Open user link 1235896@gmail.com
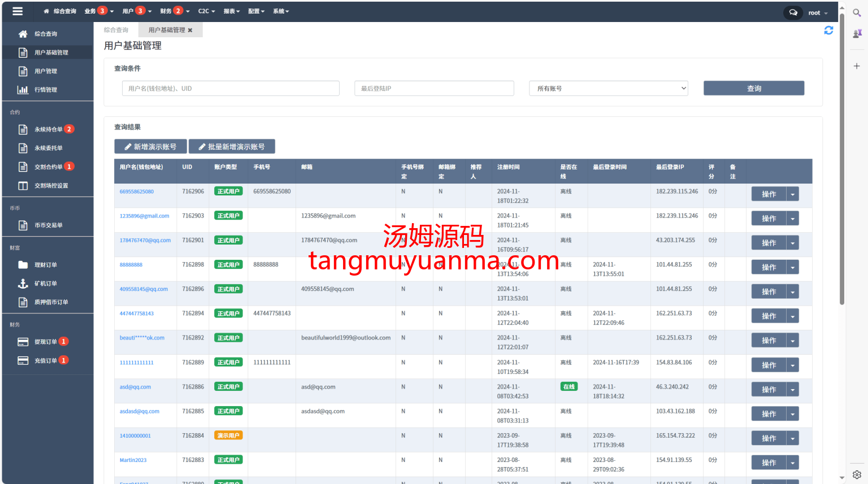The height and width of the screenshot is (484, 868). point(144,216)
